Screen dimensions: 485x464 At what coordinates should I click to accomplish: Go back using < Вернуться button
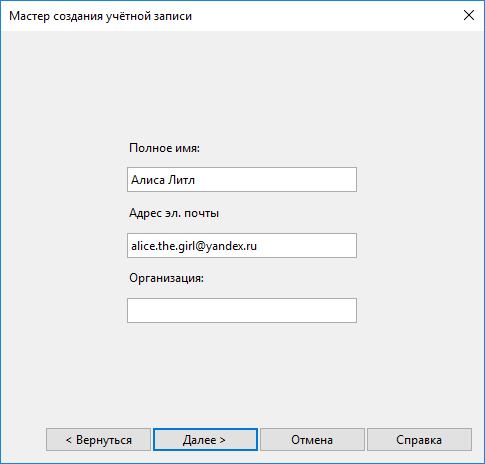98,440
